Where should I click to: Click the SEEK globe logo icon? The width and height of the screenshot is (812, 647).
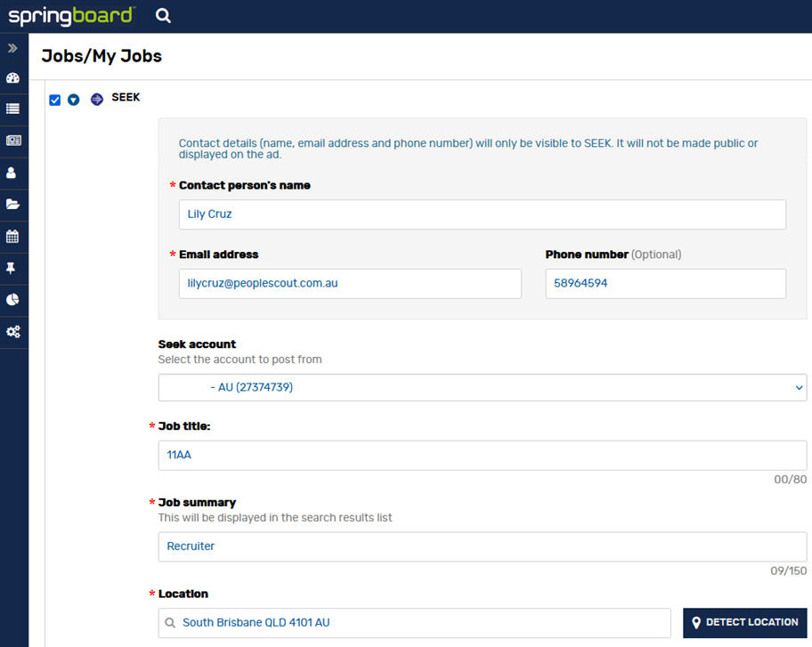click(97, 100)
